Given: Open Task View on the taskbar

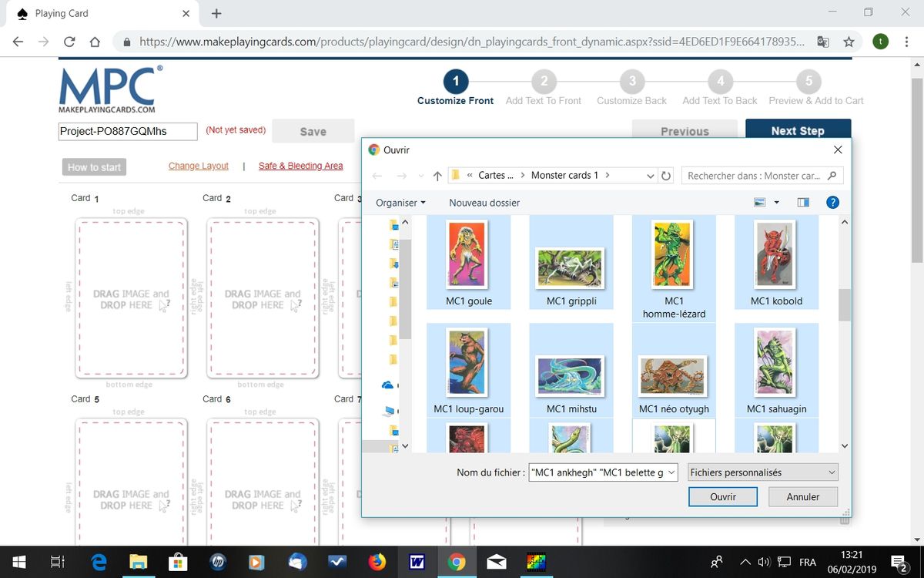Looking at the screenshot, I should click(x=58, y=562).
